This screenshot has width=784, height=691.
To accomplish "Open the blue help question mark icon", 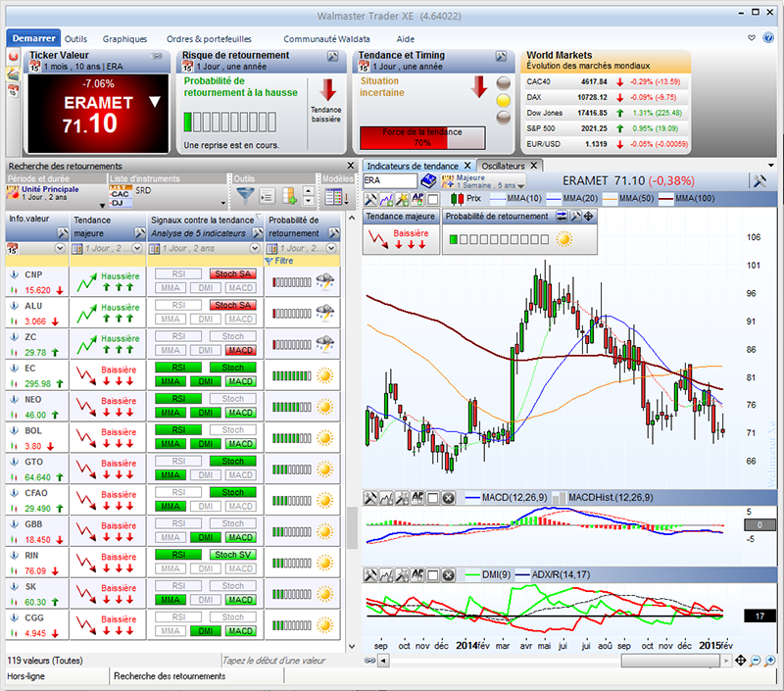I will (x=768, y=38).
